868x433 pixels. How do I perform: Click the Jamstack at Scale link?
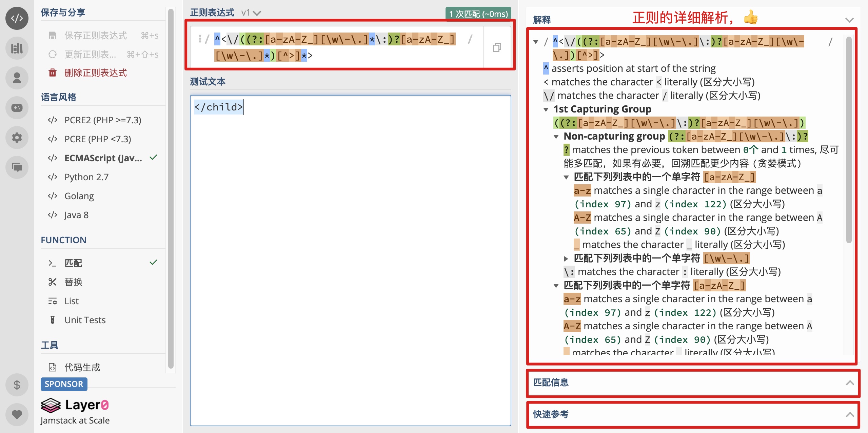tap(75, 420)
